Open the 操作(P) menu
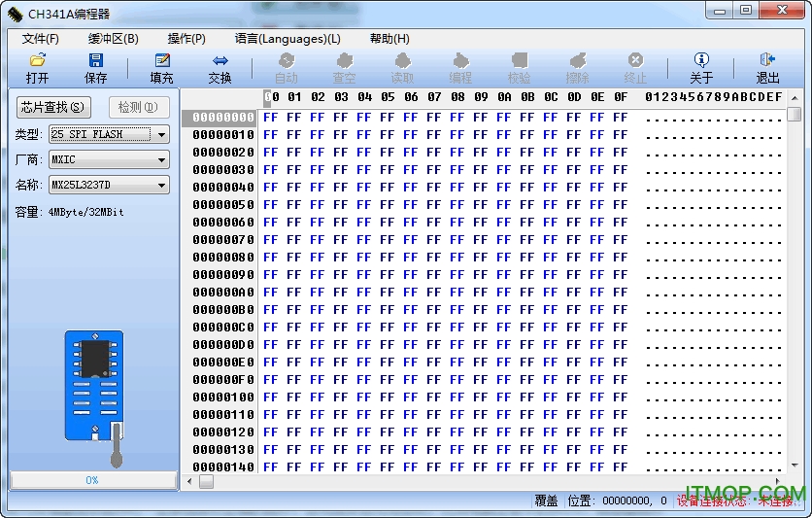812x518 pixels. pyautogui.click(x=186, y=39)
